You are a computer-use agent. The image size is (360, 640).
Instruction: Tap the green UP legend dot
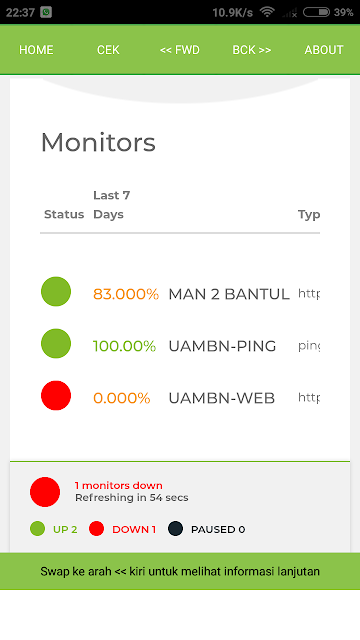[38, 529]
